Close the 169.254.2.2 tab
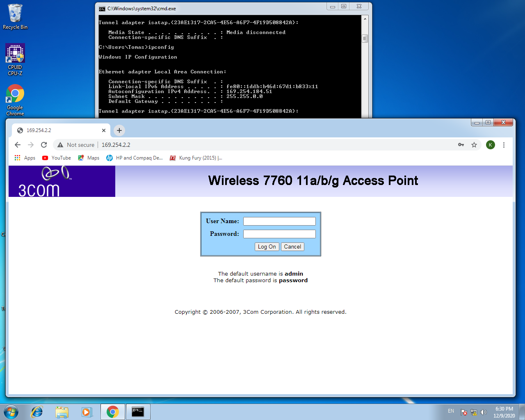 point(104,130)
